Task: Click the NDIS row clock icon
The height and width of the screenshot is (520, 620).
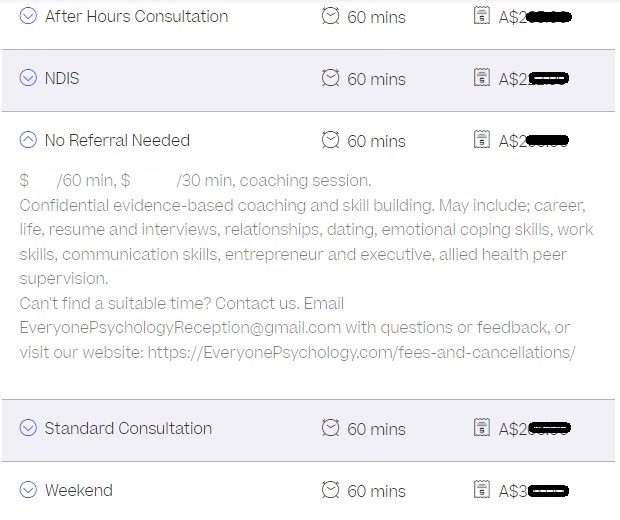Action: tap(330, 78)
